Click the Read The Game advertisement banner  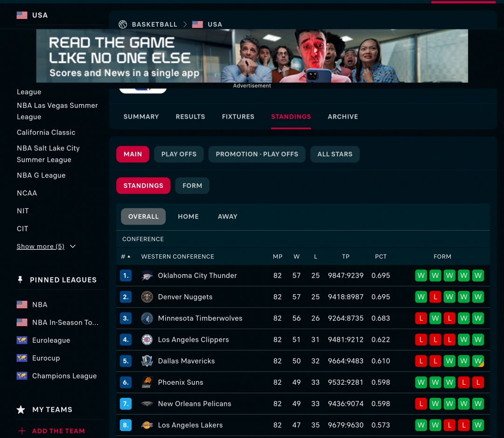click(252, 56)
